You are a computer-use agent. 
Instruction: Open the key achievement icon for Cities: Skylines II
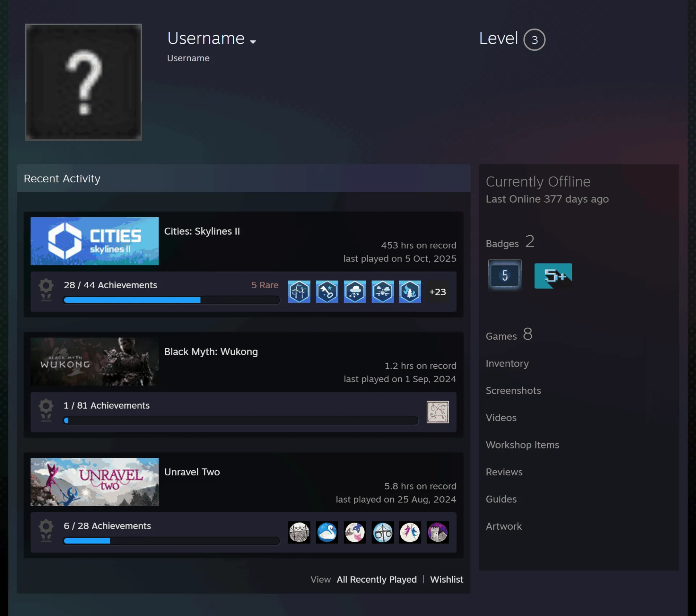[327, 292]
